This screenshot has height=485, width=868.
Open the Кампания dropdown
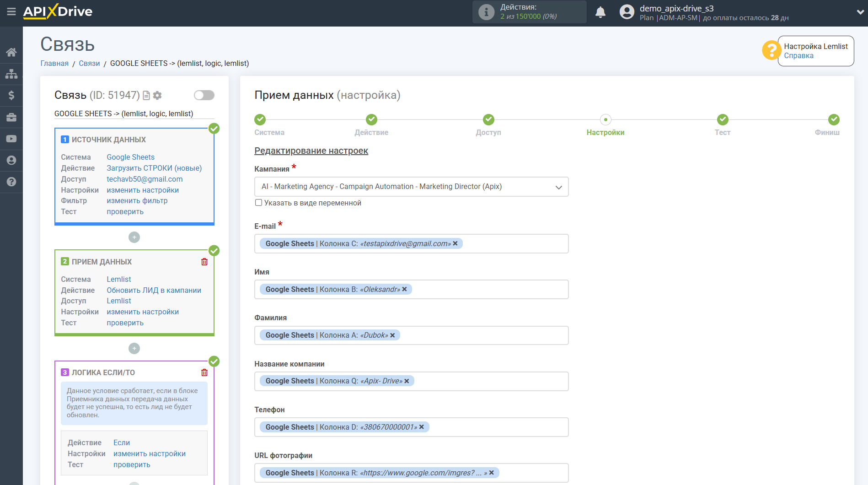(x=411, y=187)
